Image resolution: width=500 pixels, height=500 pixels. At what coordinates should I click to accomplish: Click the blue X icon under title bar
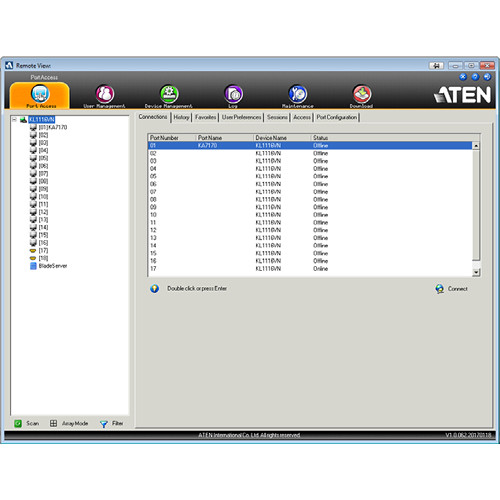(x=463, y=77)
